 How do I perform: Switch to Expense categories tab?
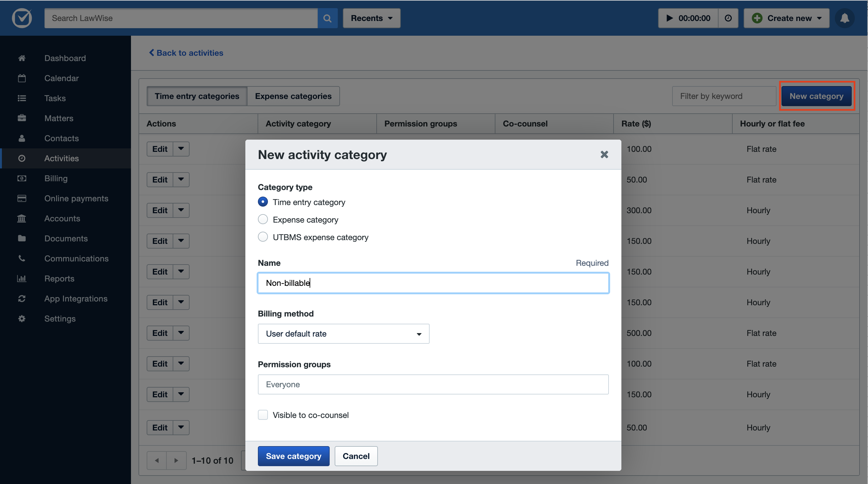click(293, 96)
